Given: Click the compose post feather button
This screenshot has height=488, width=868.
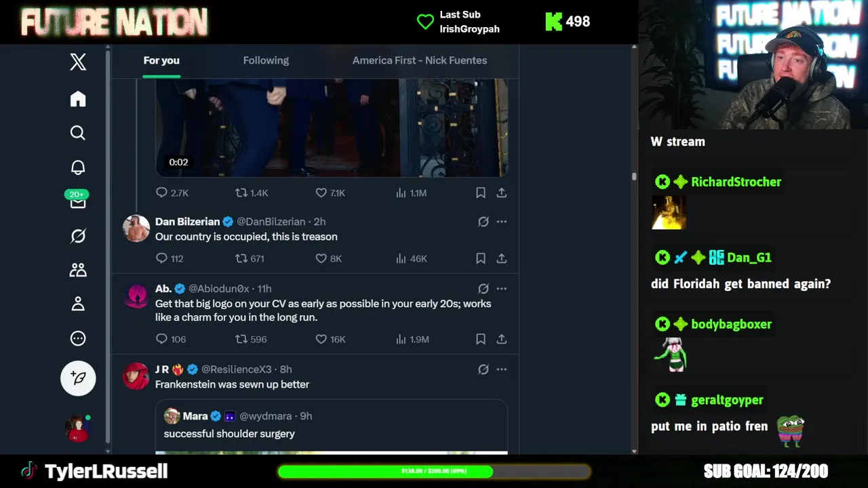Looking at the screenshot, I should coord(78,378).
